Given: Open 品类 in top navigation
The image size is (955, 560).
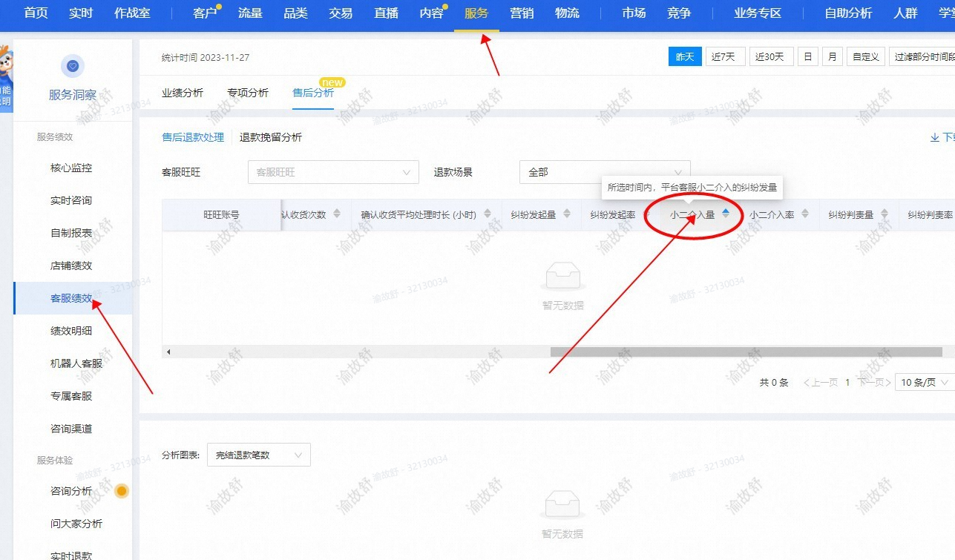Looking at the screenshot, I should tap(295, 13).
